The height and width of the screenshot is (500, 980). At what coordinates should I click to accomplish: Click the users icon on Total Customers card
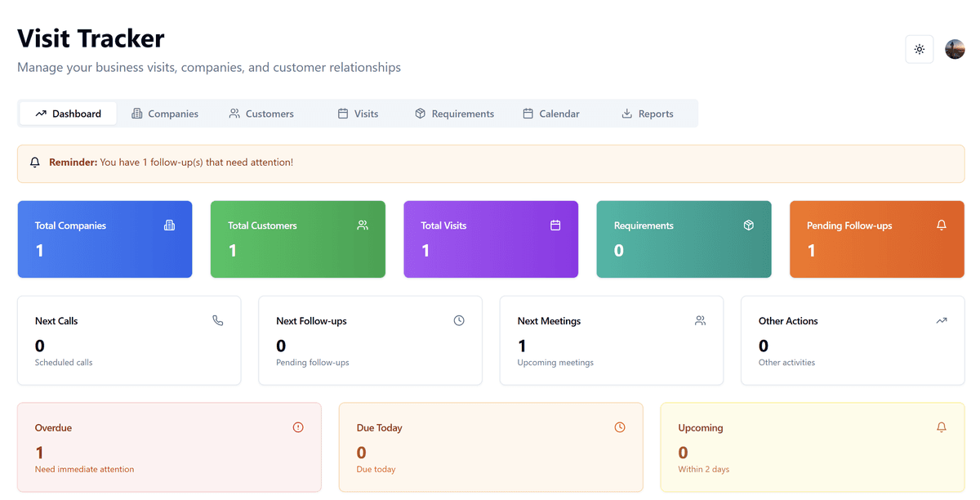tap(363, 225)
